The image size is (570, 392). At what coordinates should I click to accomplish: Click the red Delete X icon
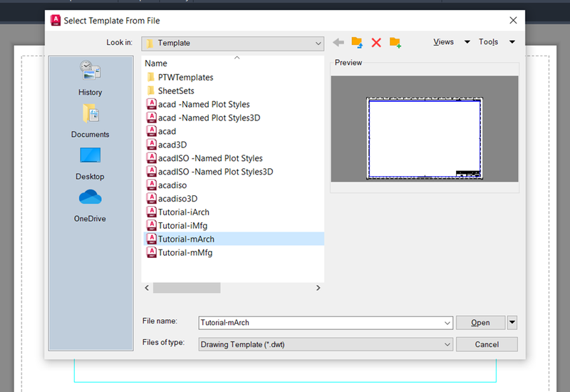pos(376,43)
